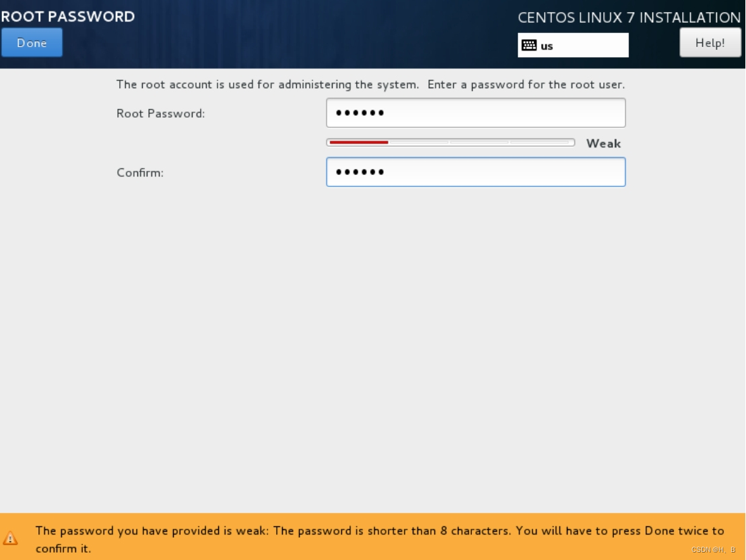The width and height of the screenshot is (746, 560).
Task: Click the root account description text
Action: click(370, 85)
